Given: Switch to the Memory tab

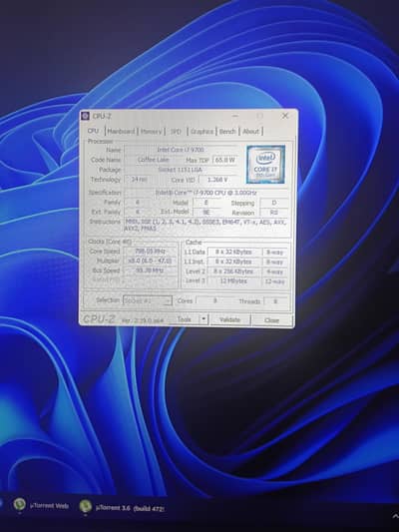Looking at the screenshot, I should [x=151, y=132].
